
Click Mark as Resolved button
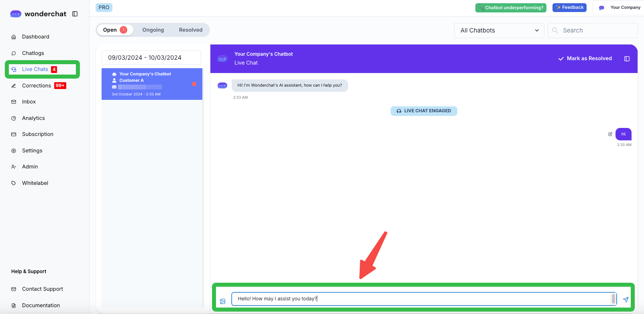coord(585,59)
